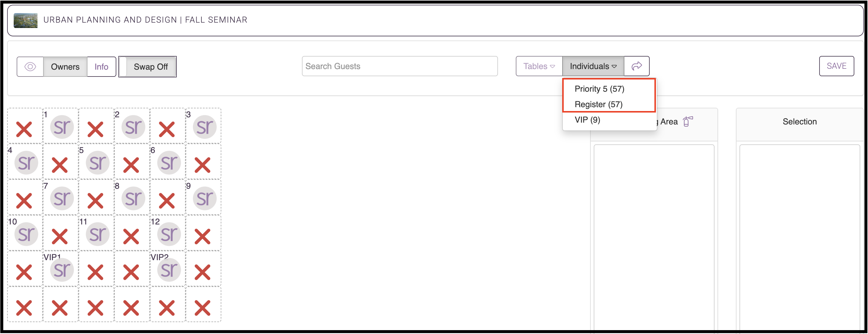868x334 pixels.
Task: Open the Tables dropdown
Action: 539,66
